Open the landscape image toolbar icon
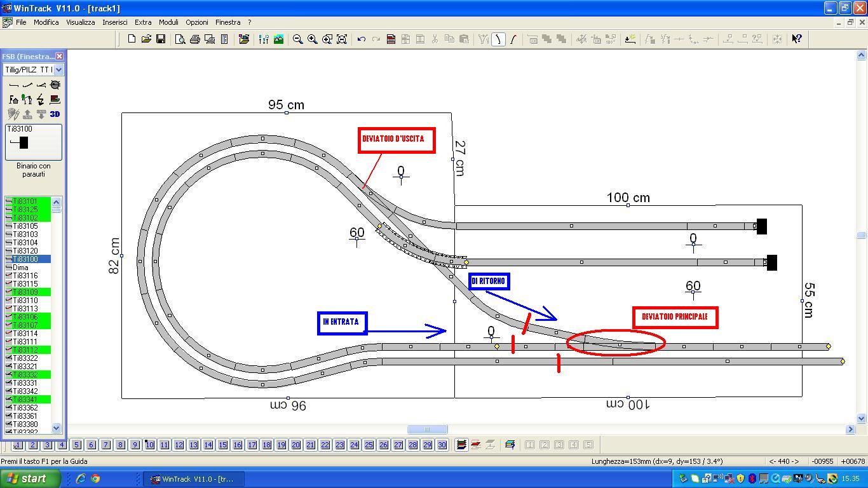The image size is (868, 488). pyautogui.click(x=278, y=39)
